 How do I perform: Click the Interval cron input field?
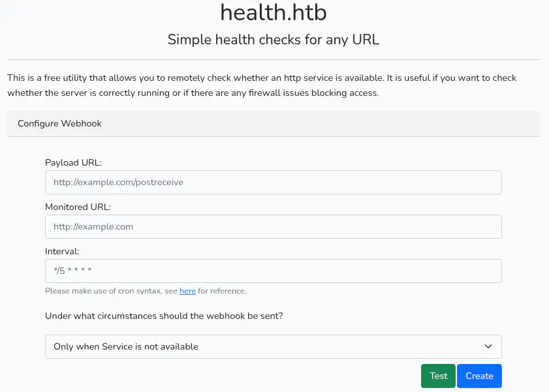[x=273, y=271]
